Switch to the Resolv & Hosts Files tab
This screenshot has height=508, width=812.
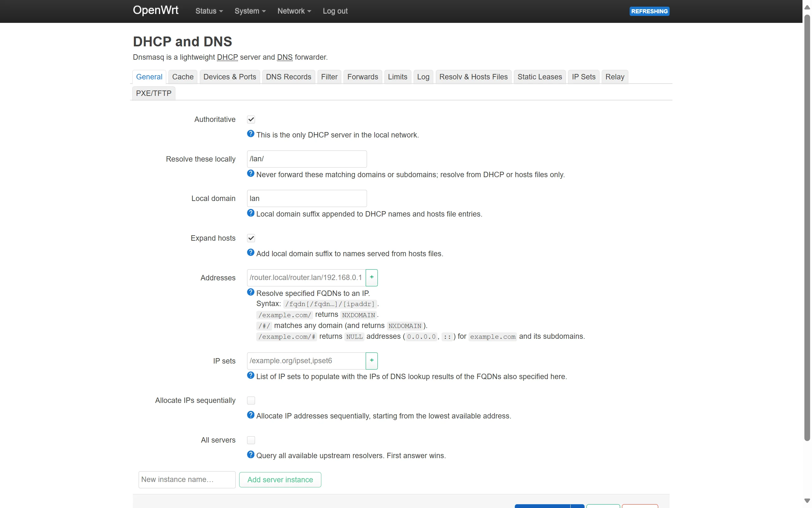pyautogui.click(x=474, y=77)
